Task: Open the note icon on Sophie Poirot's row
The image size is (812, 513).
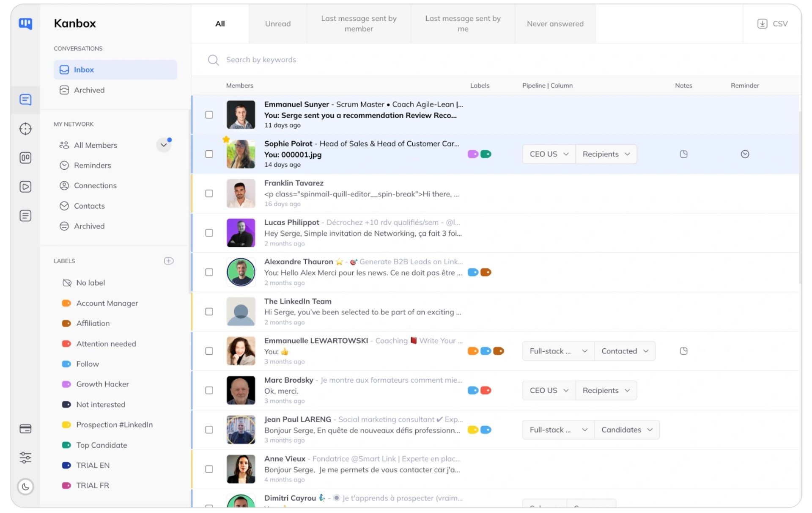Action: click(x=683, y=154)
